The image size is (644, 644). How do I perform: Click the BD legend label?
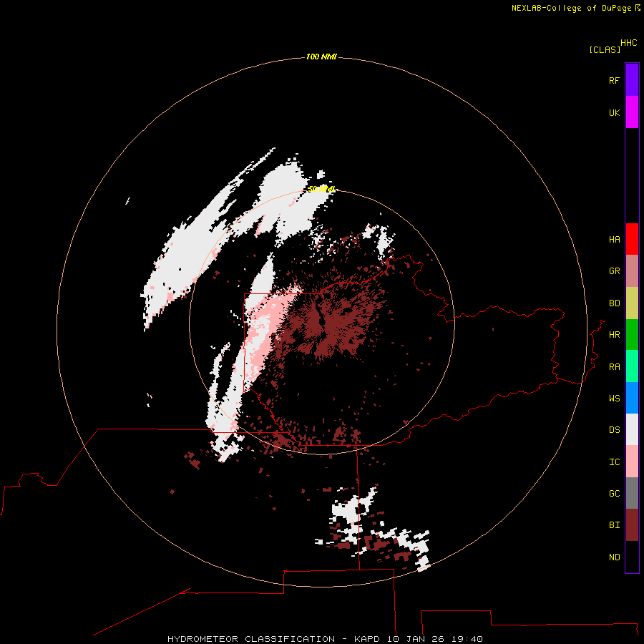click(614, 303)
